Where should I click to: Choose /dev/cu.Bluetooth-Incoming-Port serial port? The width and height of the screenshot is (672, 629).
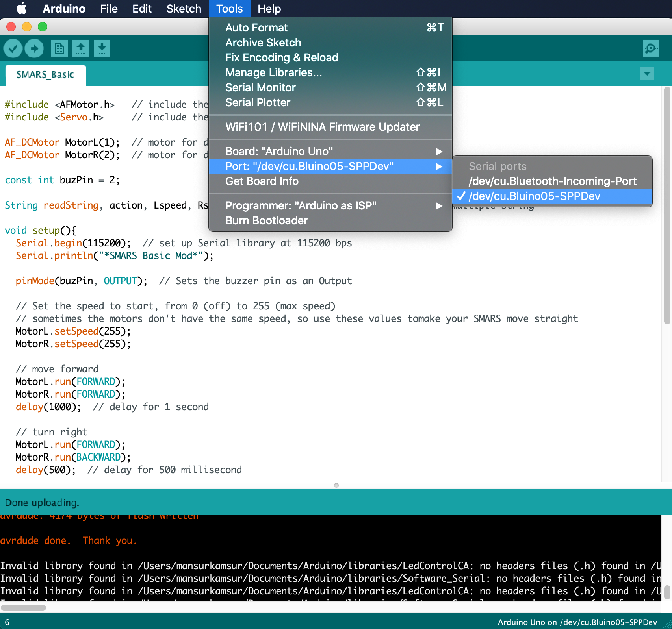pos(552,181)
